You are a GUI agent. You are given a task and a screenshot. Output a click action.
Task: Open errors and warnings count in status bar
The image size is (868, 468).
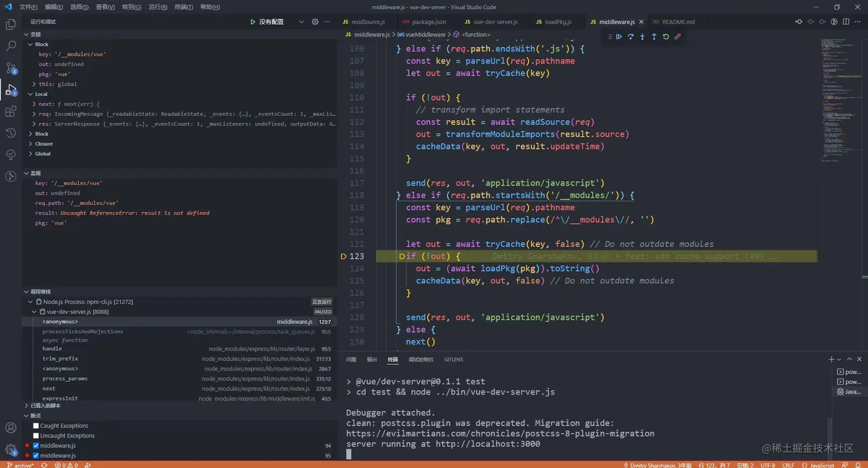(x=66, y=465)
